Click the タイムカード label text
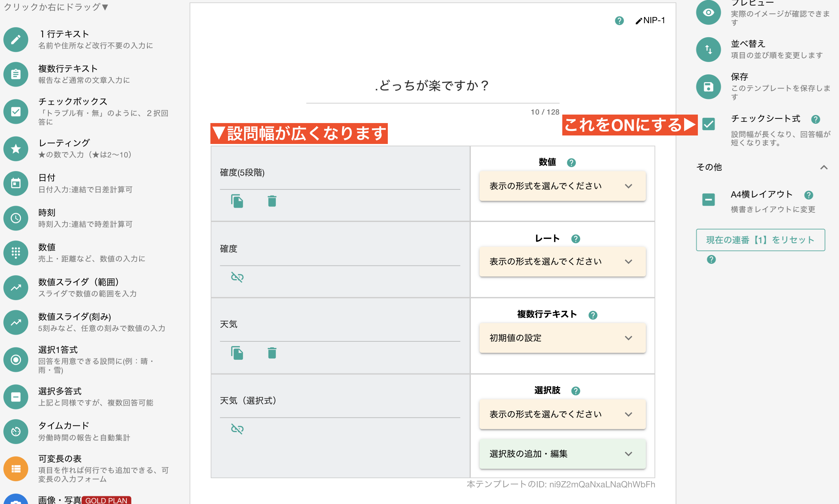839x504 pixels. tap(63, 426)
